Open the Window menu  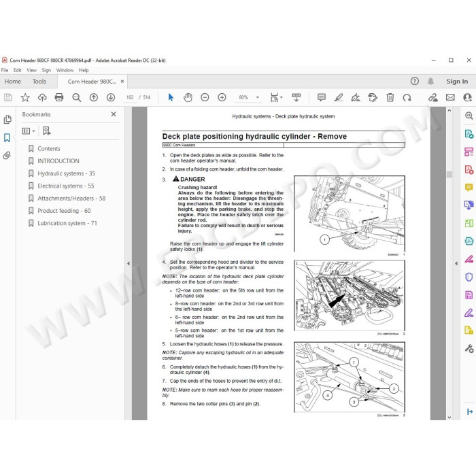pyautogui.click(x=65, y=70)
